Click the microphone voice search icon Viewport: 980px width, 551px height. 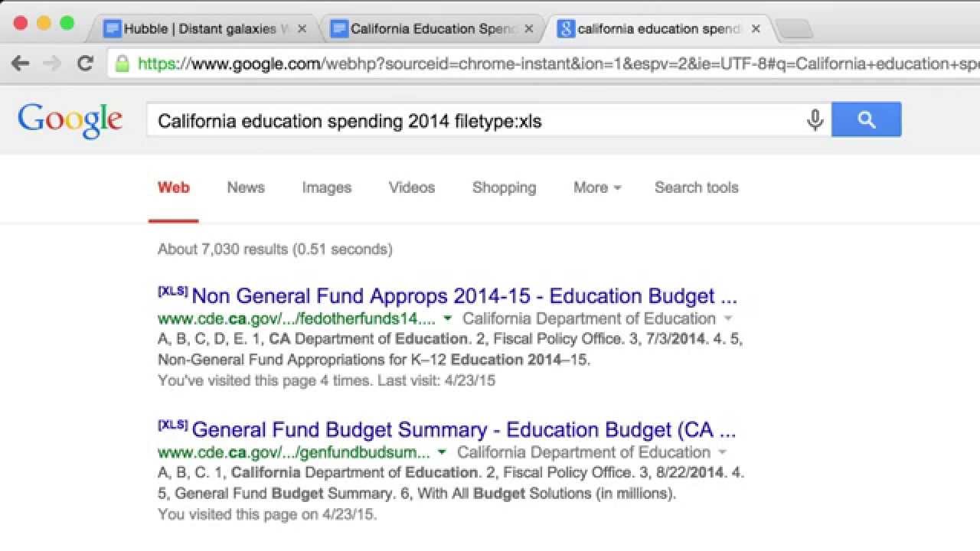click(x=815, y=120)
